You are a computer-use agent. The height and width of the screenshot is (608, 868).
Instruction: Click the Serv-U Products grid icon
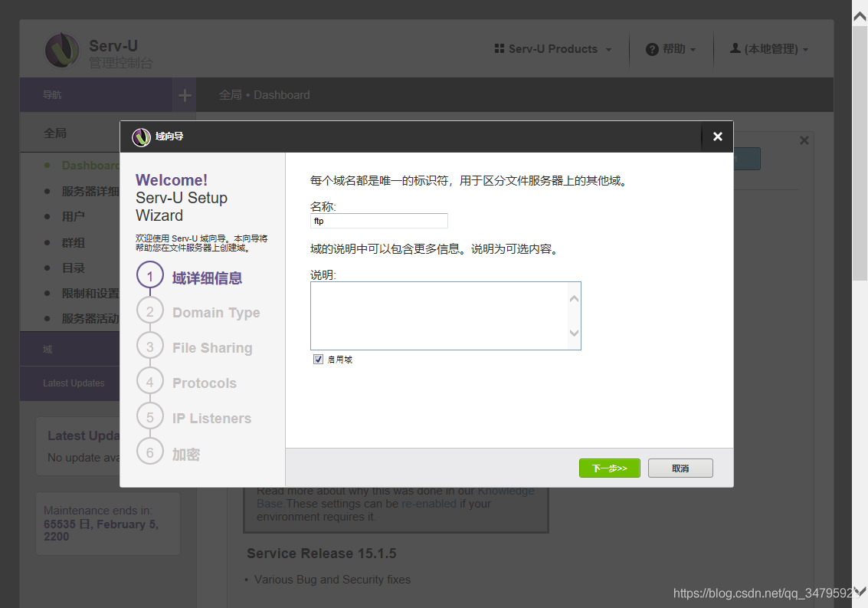(500, 49)
